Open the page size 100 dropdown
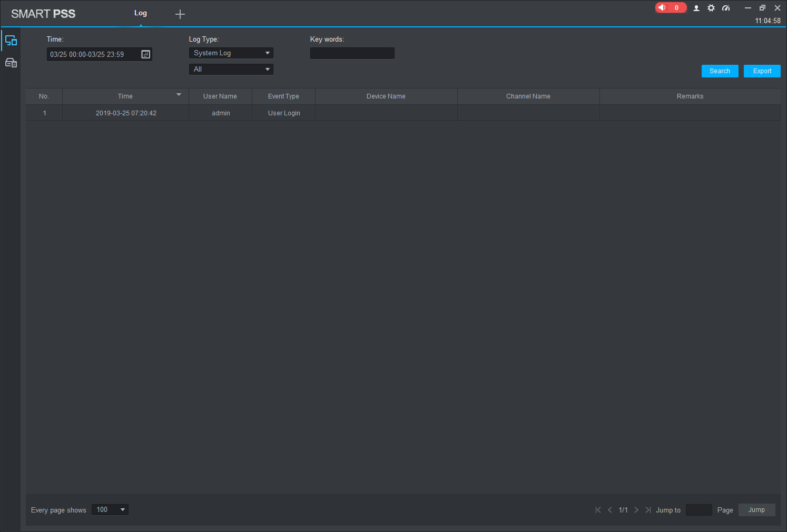This screenshot has width=787, height=532. 110,510
